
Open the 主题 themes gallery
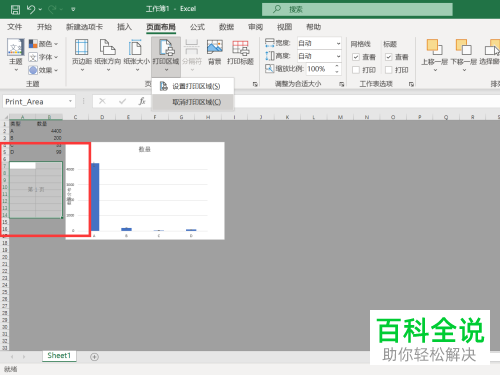point(16,55)
